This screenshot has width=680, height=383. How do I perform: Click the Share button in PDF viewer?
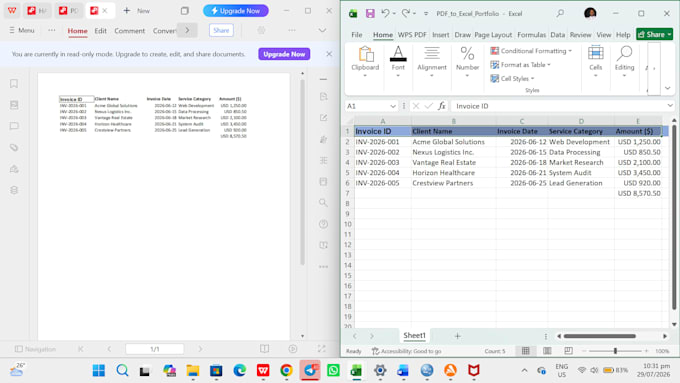pyautogui.click(x=221, y=30)
